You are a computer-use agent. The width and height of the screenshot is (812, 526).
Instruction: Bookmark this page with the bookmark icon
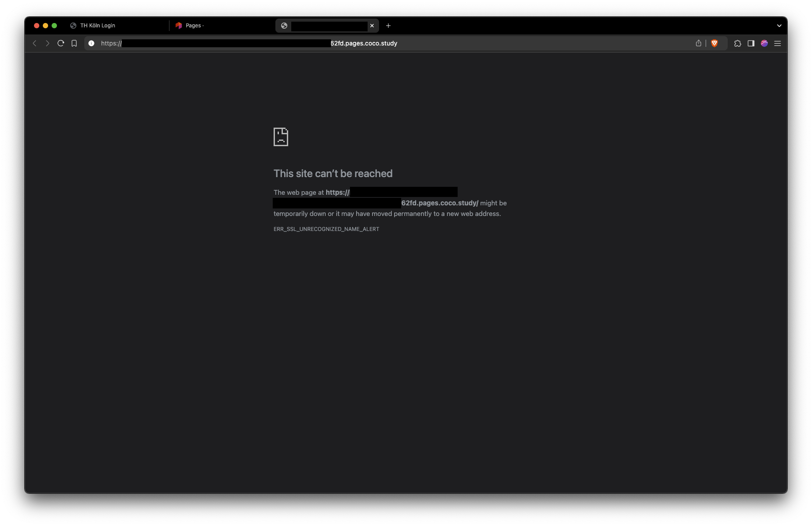74,43
